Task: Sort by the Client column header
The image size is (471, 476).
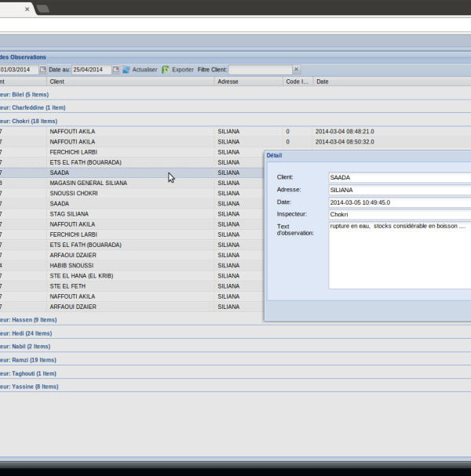Action: [x=130, y=82]
